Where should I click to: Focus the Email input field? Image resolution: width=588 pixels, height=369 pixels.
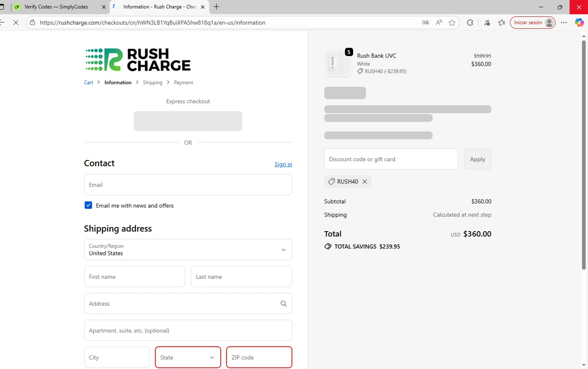188,185
